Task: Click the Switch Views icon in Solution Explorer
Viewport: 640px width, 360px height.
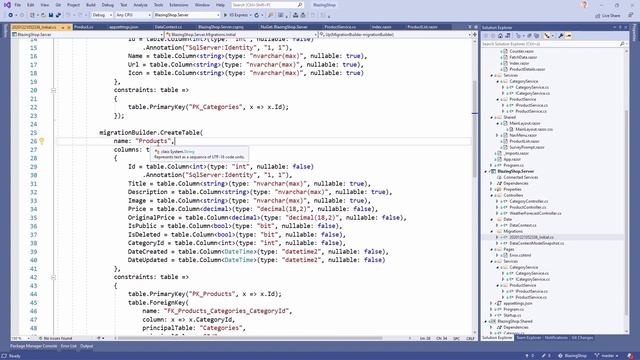Action: tap(507, 36)
